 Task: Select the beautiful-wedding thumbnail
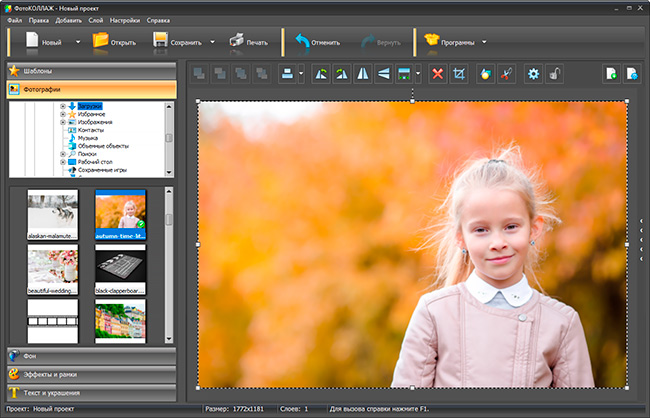pos(53,269)
